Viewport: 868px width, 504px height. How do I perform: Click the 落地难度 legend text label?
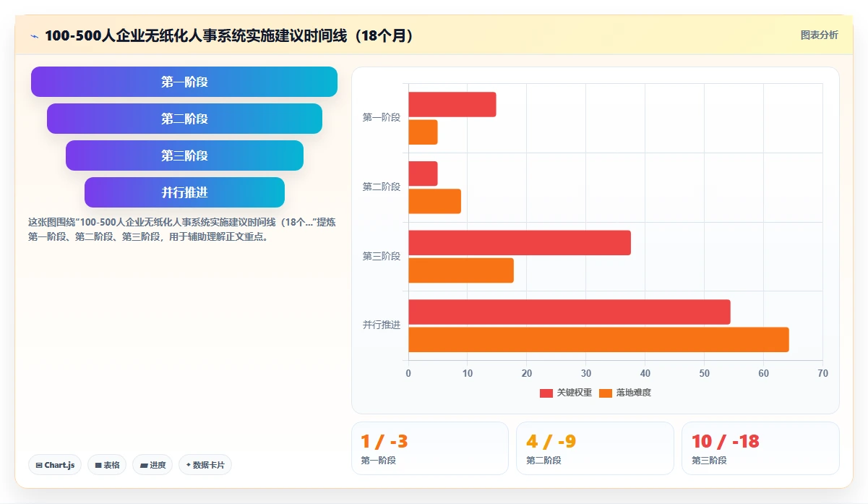[x=634, y=393]
